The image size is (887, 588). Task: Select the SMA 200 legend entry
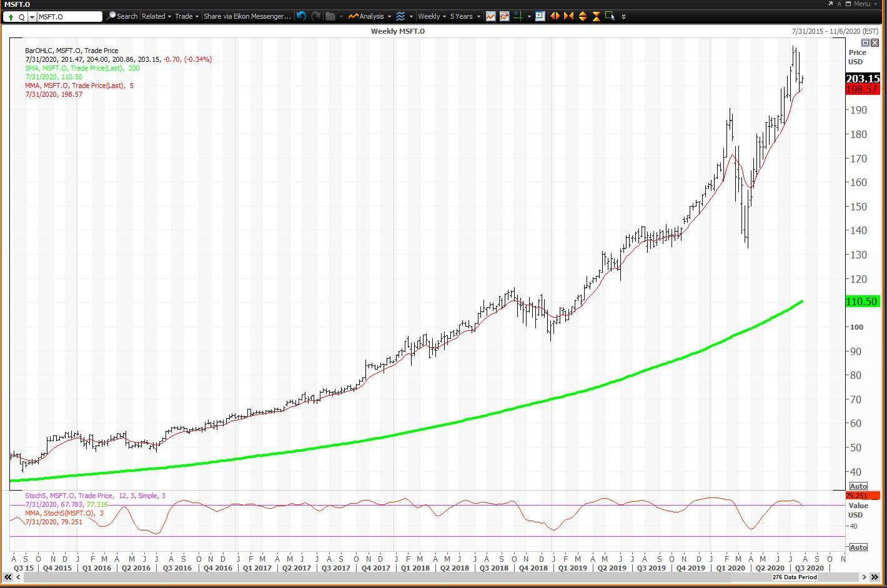[x=82, y=68]
